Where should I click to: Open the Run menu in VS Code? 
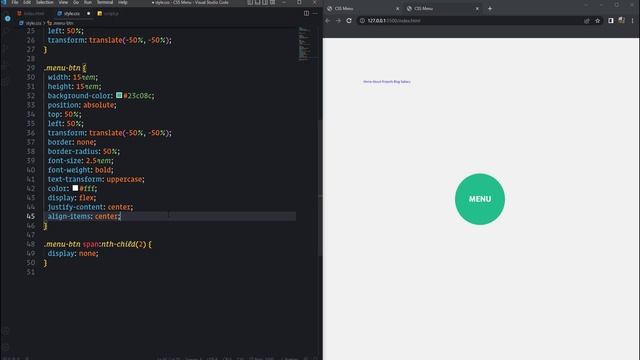pyautogui.click(x=88, y=2)
